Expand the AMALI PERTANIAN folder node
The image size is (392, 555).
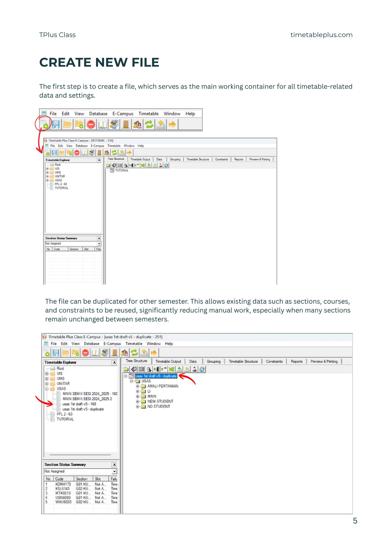point(138,386)
